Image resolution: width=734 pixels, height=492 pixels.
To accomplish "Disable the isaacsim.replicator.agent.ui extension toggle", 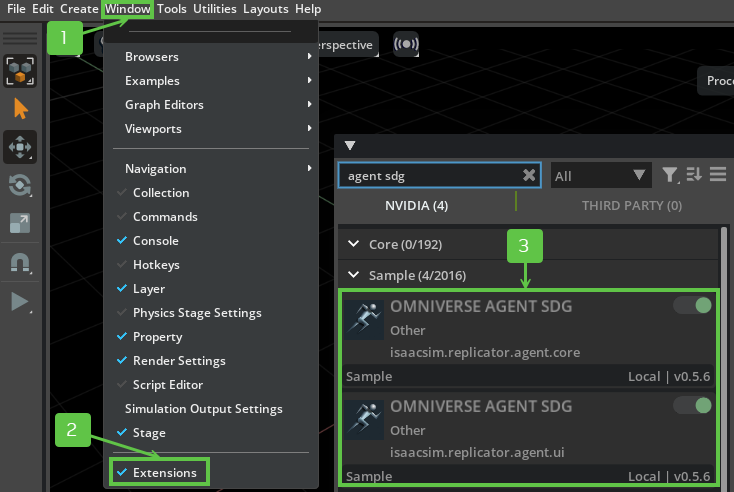I will 693,405.
